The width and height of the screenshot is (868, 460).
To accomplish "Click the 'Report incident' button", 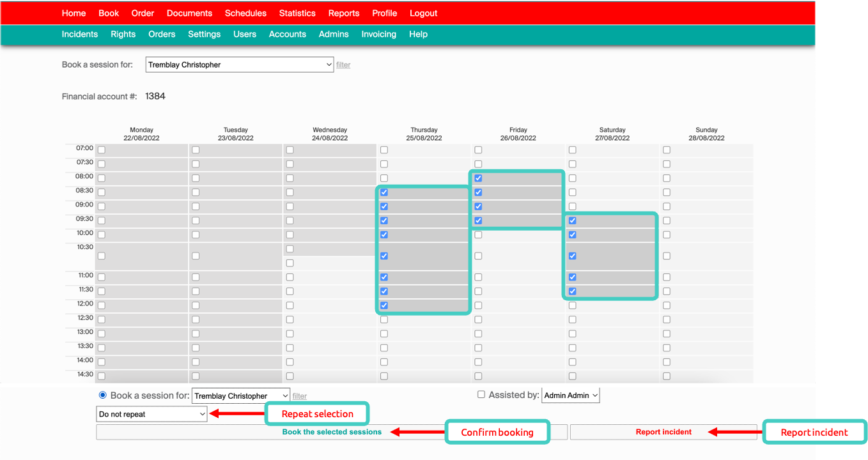I will click(x=663, y=432).
